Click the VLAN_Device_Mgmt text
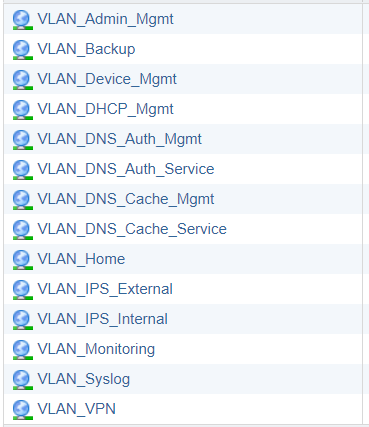The width and height of the screenshot is (369, 427). (107, 79)
